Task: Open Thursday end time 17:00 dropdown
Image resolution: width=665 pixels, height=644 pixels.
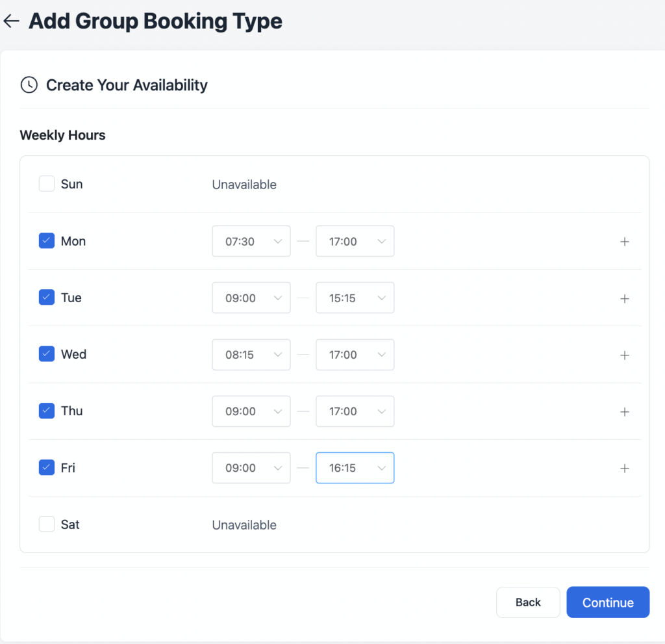Action: pos(355,411)
